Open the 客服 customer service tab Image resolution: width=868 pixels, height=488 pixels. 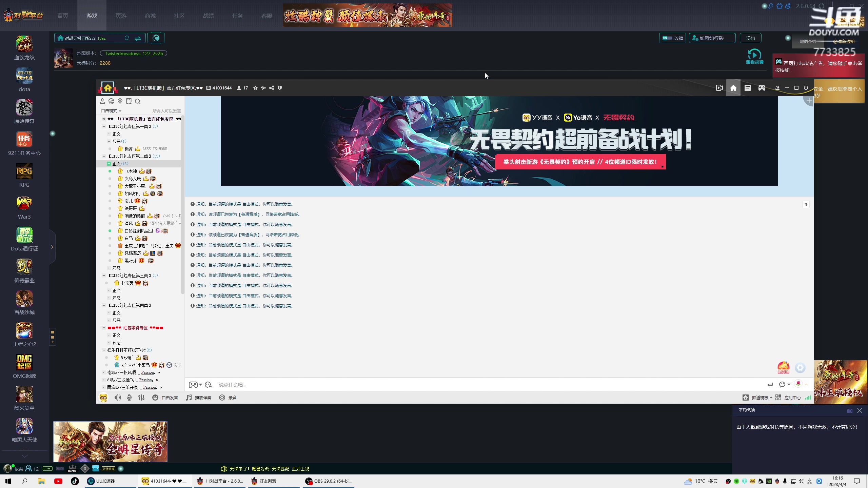pos(267,16)
